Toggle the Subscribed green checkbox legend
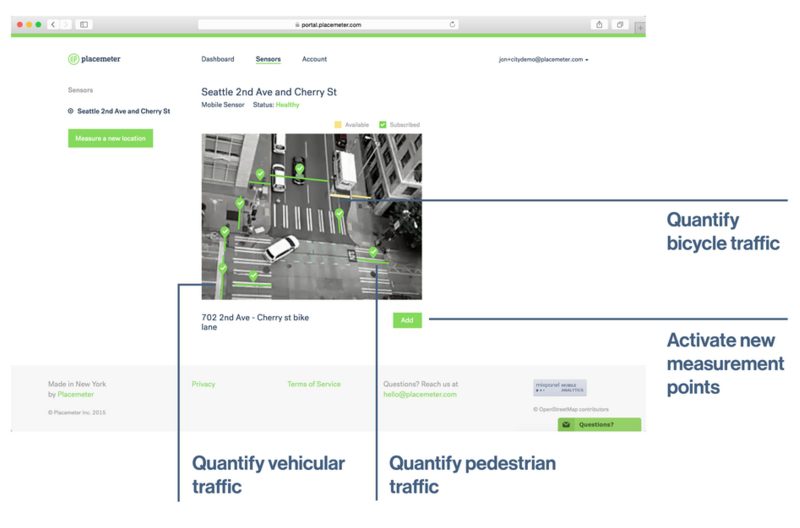The image size is (800, 528). (383, 125)
